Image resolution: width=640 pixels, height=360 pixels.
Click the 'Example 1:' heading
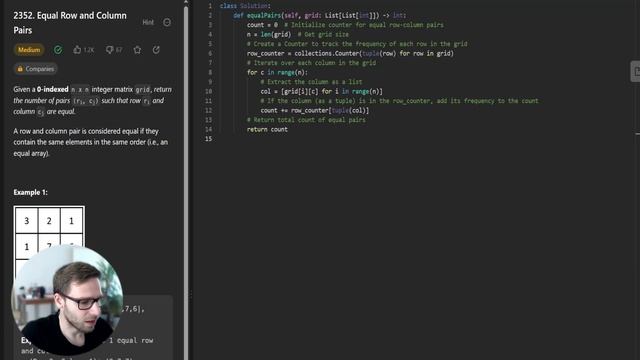(31, 192)
